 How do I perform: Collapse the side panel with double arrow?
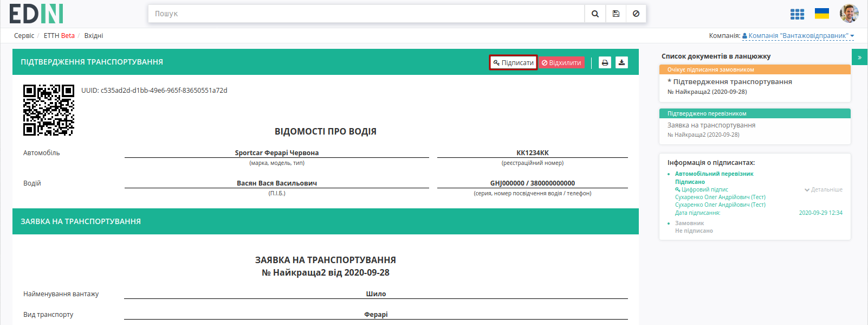click(859, 57)
